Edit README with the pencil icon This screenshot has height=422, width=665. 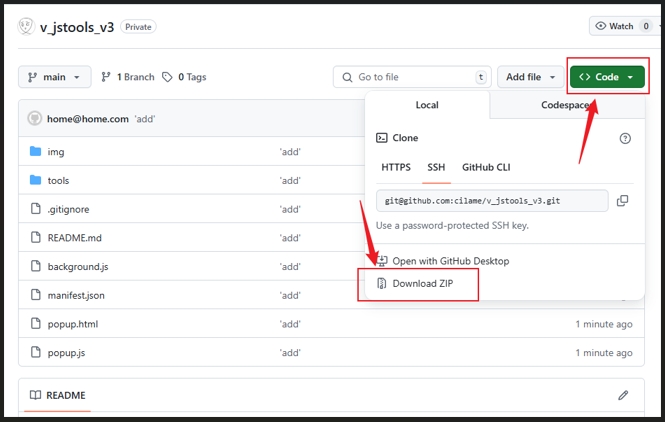click(x=623, y=395)
